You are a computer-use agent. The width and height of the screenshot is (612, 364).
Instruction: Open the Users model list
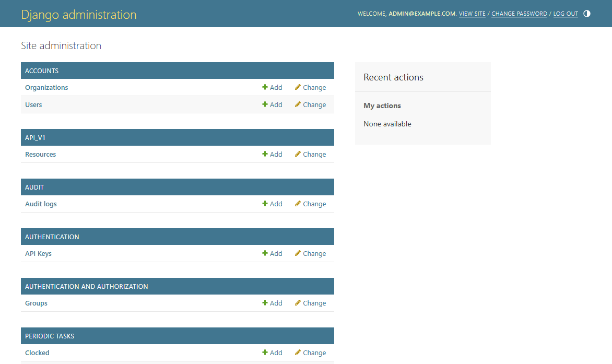pyautogui.click(x=33, y=105)
